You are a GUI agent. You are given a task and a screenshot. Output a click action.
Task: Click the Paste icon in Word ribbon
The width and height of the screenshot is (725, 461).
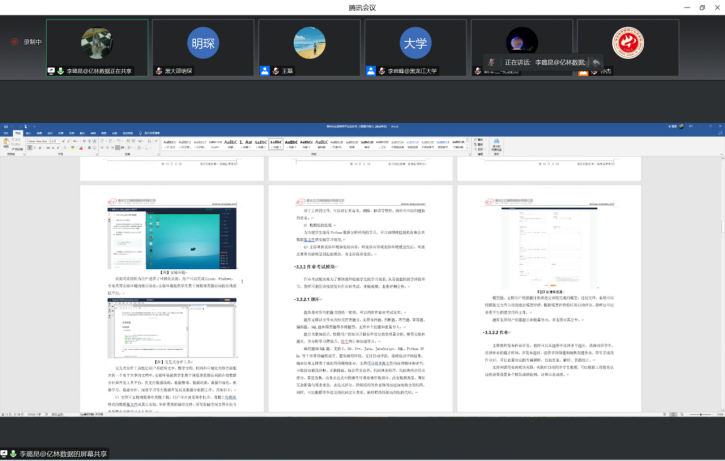click(x=5, y=143)
